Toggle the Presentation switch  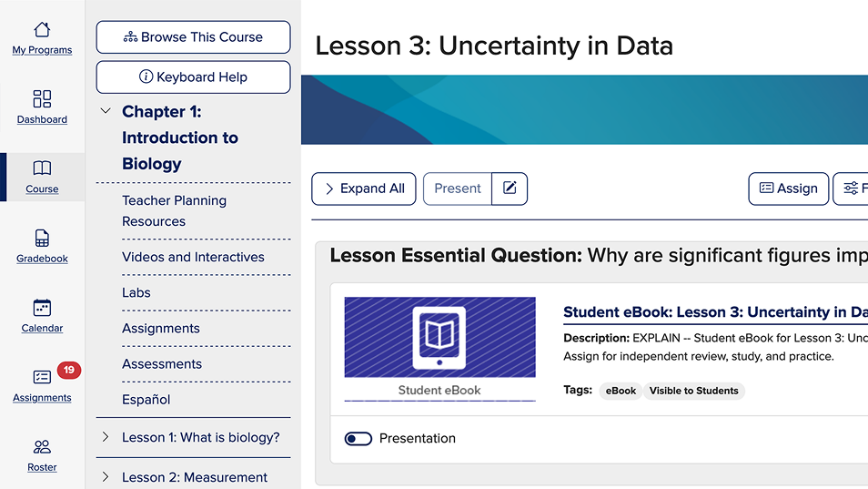[x=358, y=439]
